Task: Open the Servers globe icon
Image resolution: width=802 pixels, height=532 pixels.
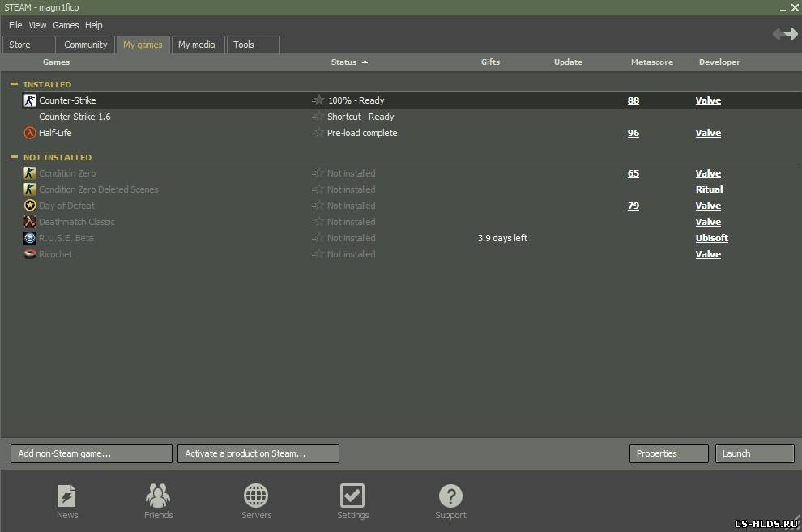Action: (x=256, y=496)
